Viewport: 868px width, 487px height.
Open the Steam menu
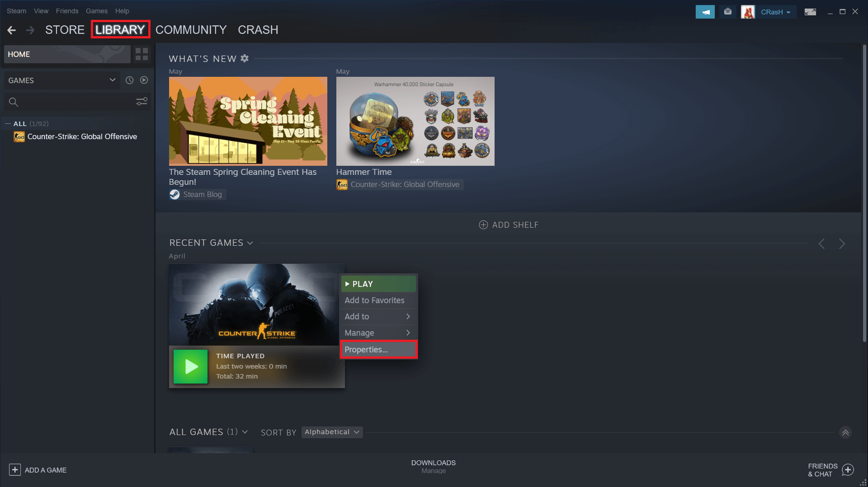[x=16, y=11]
